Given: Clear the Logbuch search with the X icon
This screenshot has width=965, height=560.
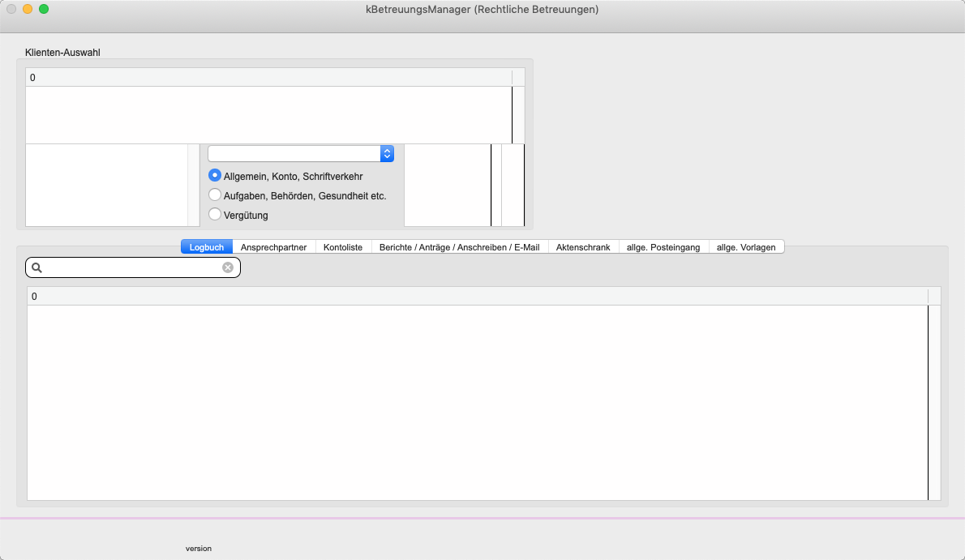Looking at the screenshot, I should [x=228, y=267].
